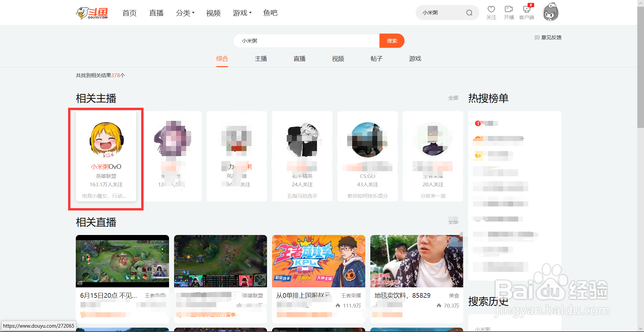Viewport: 644px width, 332px height.
Task: Click the 开播 broadcast icon
Action: pyautogui.click(x=509, y=9)
